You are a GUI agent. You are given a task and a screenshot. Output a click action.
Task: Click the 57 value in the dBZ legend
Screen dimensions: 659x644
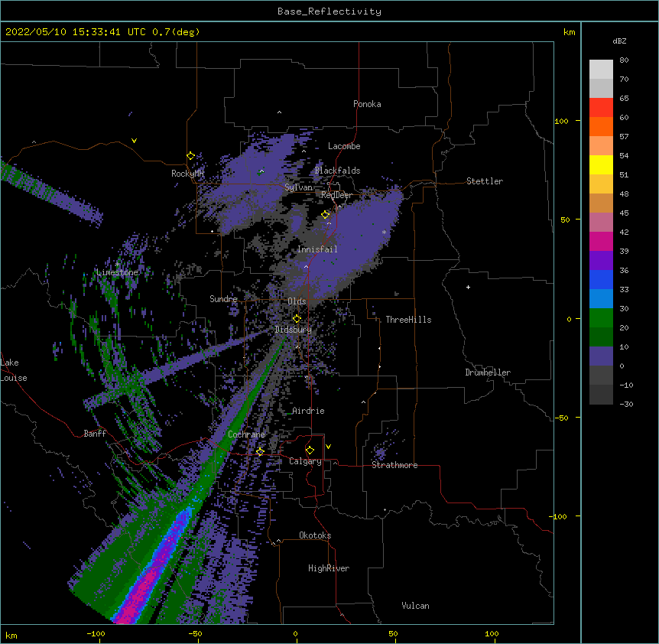[624, 137]
